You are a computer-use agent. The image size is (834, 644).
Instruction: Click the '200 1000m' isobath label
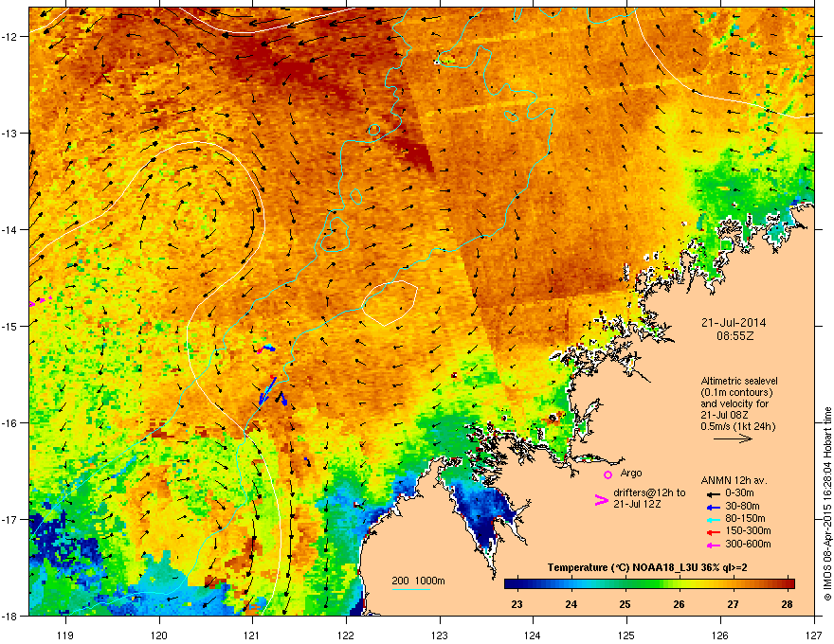click(418, 581)
